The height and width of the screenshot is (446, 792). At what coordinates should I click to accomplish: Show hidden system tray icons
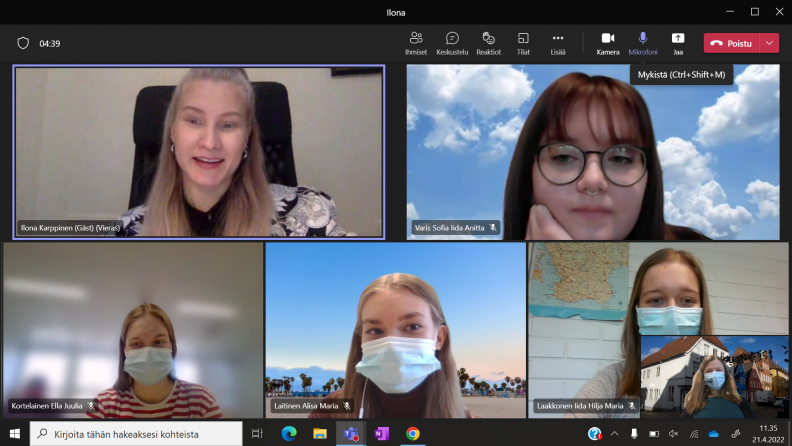point(614,433)
